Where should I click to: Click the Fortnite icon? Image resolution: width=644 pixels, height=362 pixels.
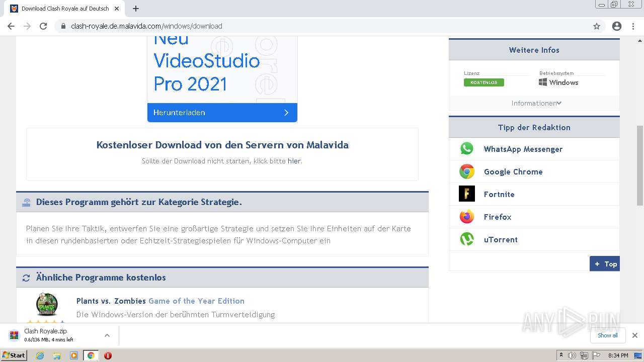pos(467,194)
